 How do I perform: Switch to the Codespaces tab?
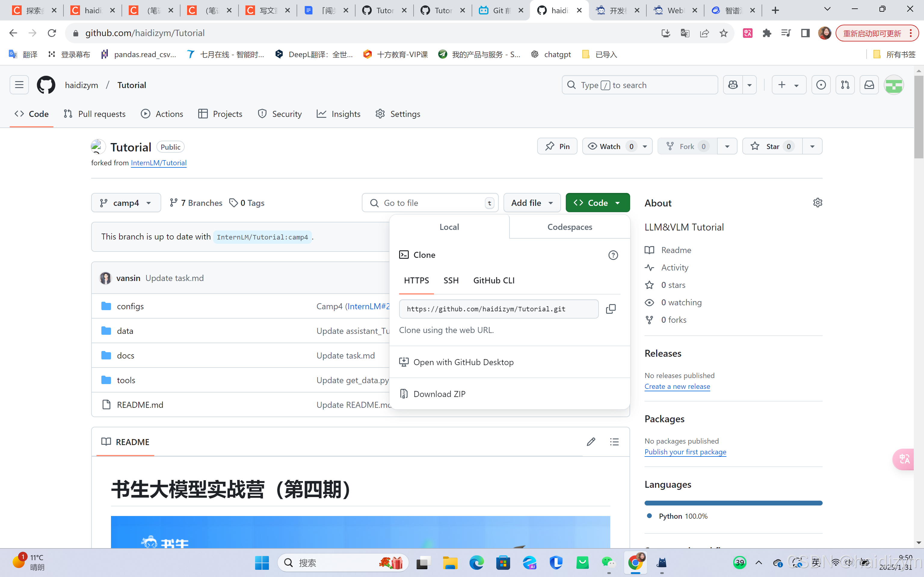pyautogui.click(x=569, y=227)
